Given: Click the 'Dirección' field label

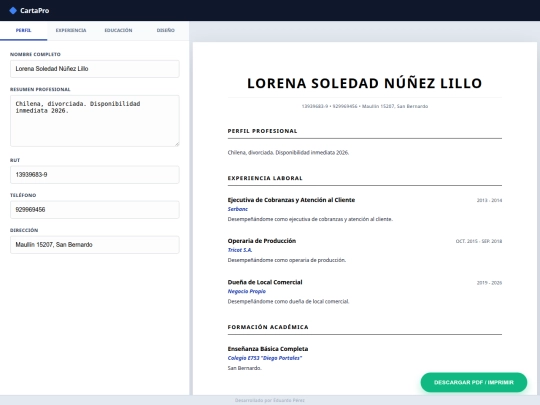Looking at the screenshot, I should point(24,230).
